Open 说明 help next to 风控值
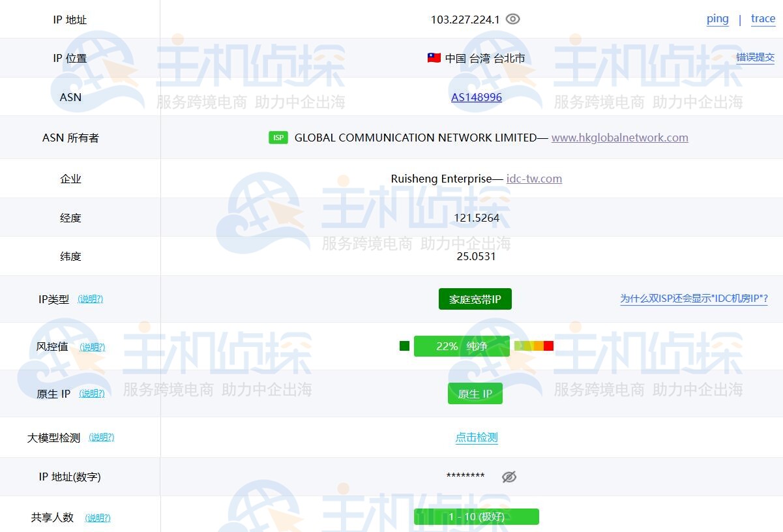Image resolution: width=783 pixels, height=532 pixels. coord(93,347)
